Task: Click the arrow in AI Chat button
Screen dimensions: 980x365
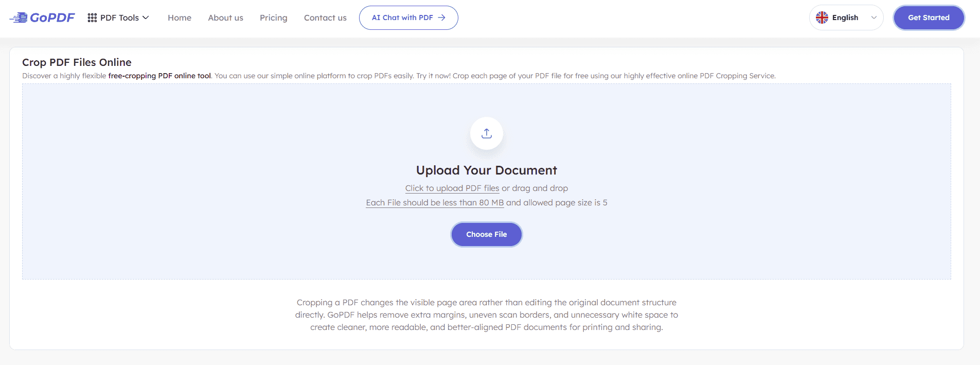Action: [x=441, y=18]
